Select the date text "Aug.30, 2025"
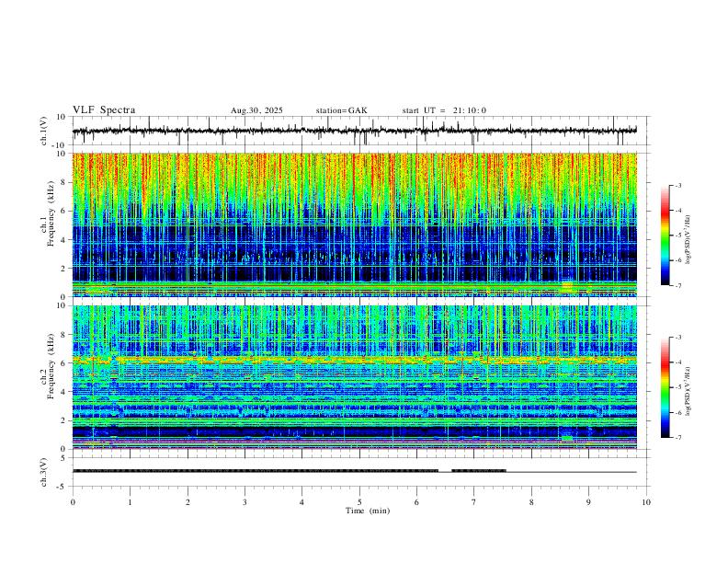 (256, 110)
